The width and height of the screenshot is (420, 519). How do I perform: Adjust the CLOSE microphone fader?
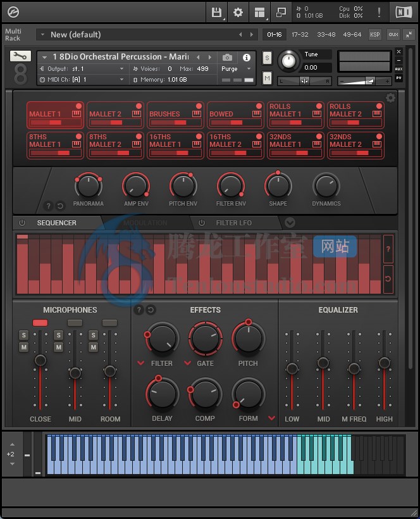(x=40, y=360)
